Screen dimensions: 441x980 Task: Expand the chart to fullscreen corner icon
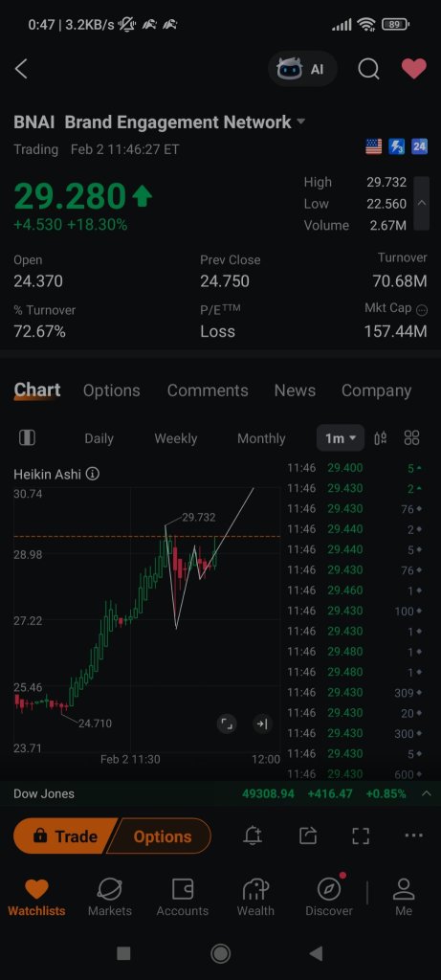[227, 724]
